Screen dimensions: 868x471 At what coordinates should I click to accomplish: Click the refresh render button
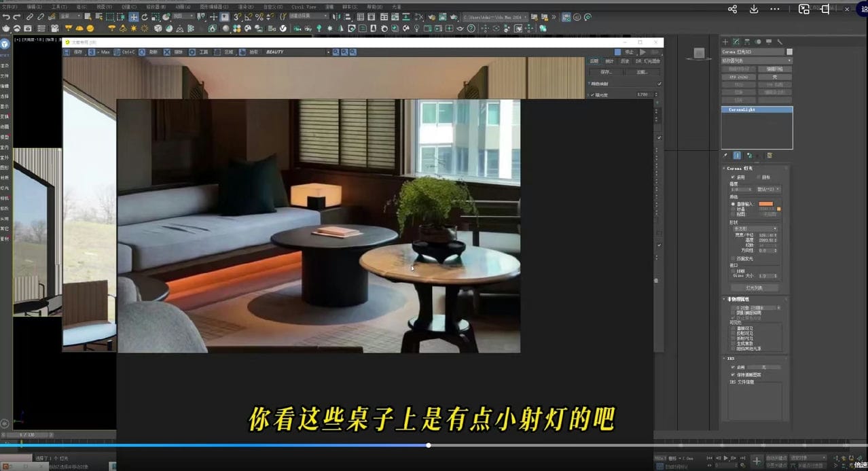coord(149,52)
